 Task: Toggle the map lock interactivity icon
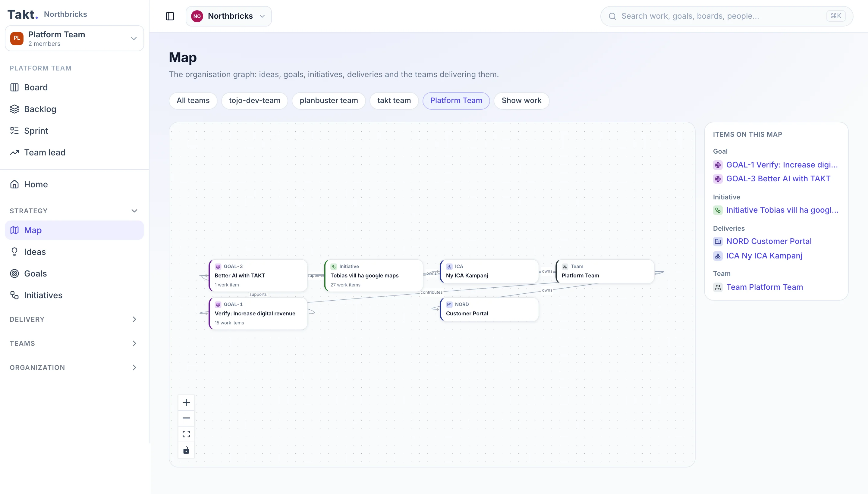(x=186, y=450)
